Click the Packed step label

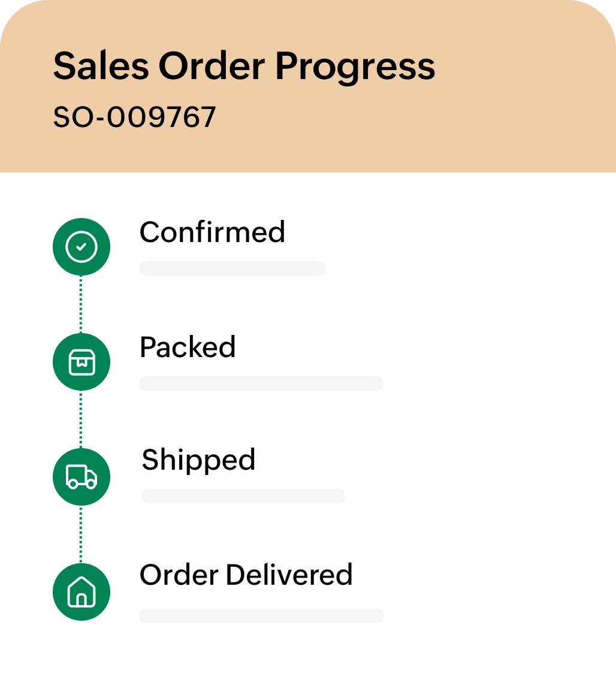tap(188, 347)
